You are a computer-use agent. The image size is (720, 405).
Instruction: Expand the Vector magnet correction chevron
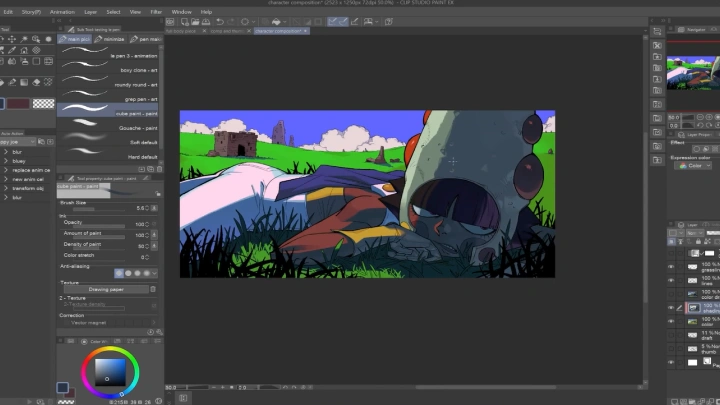(154, 323)
